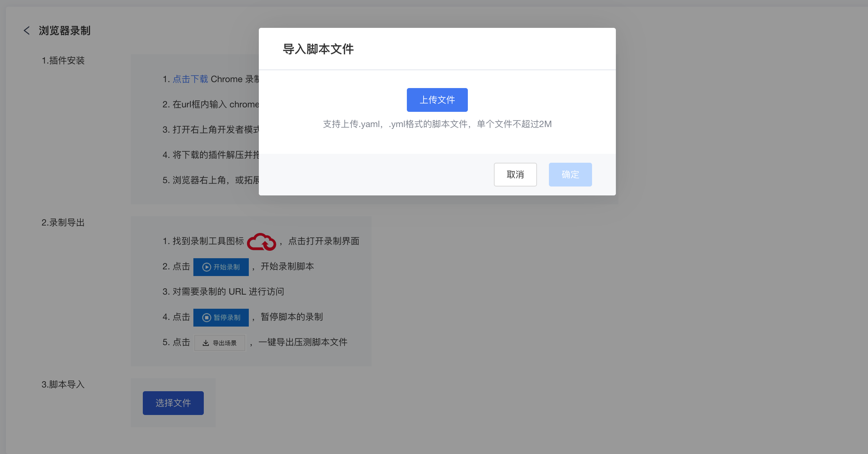Click the 导入脚本文件 dialog title
Image resolution: width=868 pixels, height=454 pixels.
(x=318, y=49)
